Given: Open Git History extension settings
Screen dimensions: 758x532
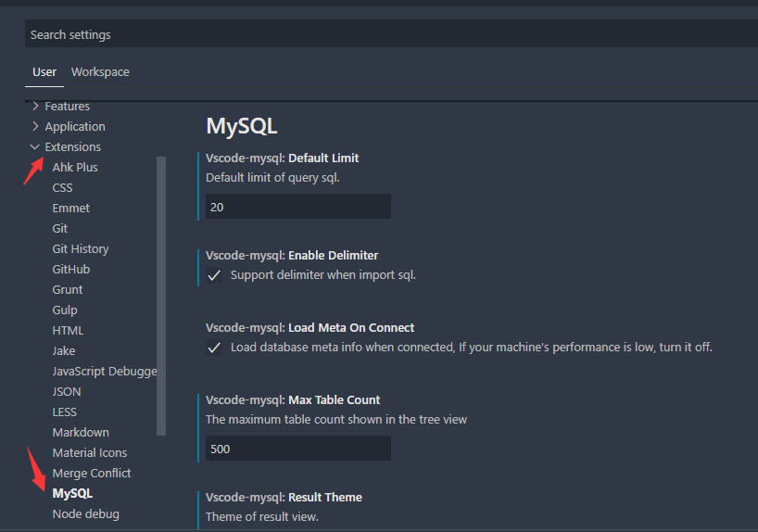Looking at the screenshot, I should tap(81, 249).
